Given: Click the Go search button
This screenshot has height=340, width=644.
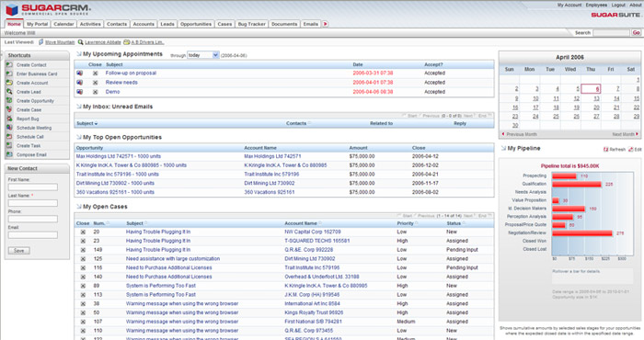Looking at the screenshot, I should [x=637, y=32].
